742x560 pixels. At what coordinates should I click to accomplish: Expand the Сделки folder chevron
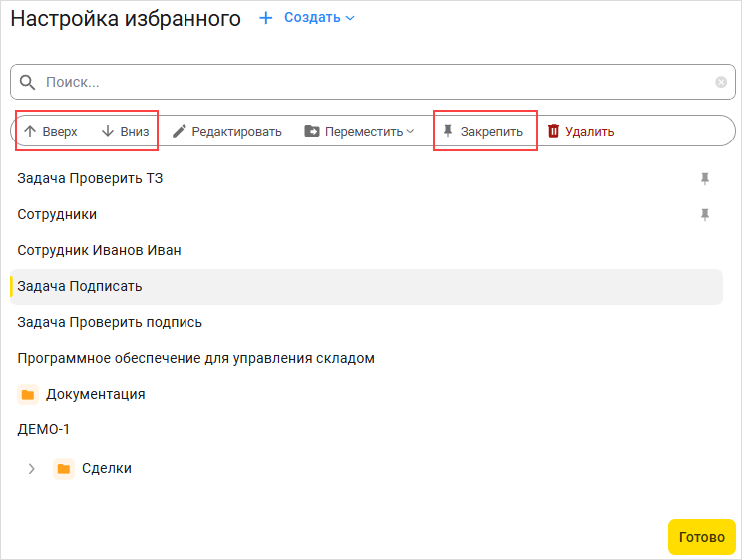[x=32, y=469]
